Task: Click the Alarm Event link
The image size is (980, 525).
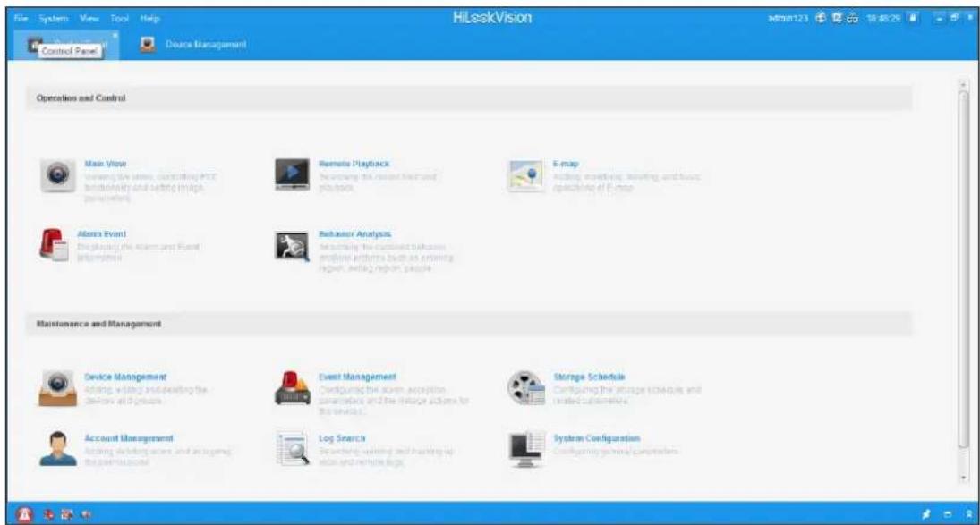Action: click(x=101, y=233)
